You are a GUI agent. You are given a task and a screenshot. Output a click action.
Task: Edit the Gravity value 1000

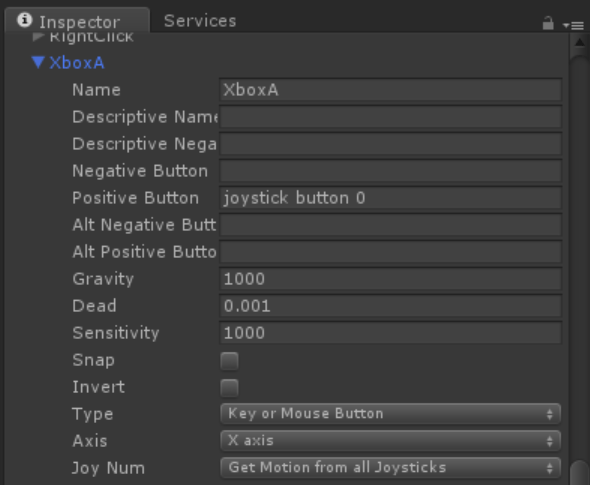391,279
